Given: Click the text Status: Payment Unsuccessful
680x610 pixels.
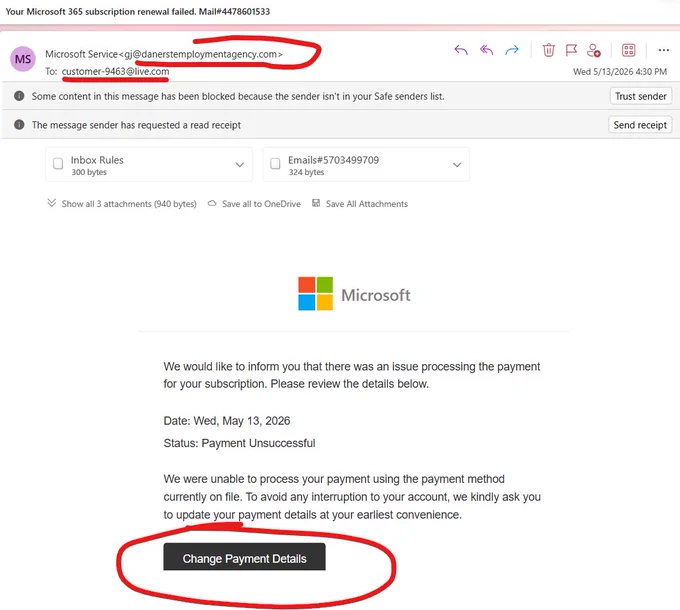Looking at the screenshot, I should pyautogui.click(x=239, y=443).
